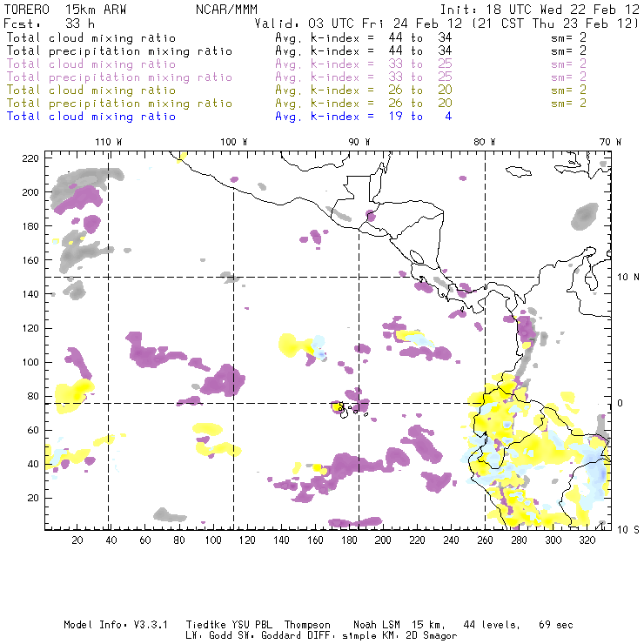The image size is (644, 644).
Task: Click the "100" tick on the vertical axis
Action: coord(30,362)
